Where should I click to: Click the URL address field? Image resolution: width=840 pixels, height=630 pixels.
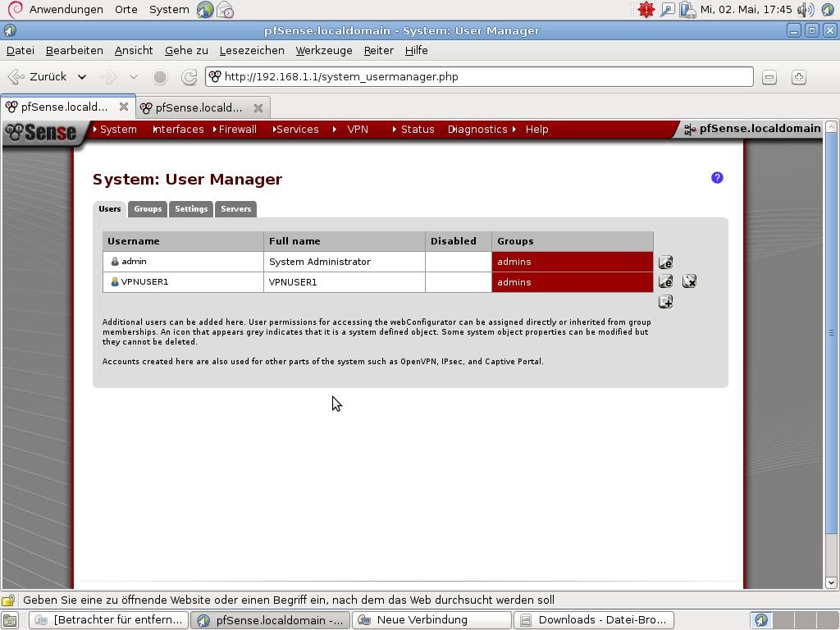[479, 76]
